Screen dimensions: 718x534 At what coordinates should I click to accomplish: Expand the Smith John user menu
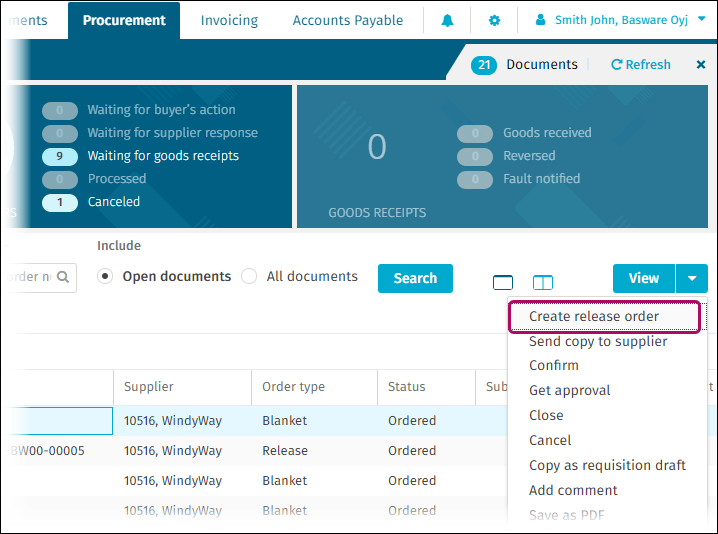621,20
